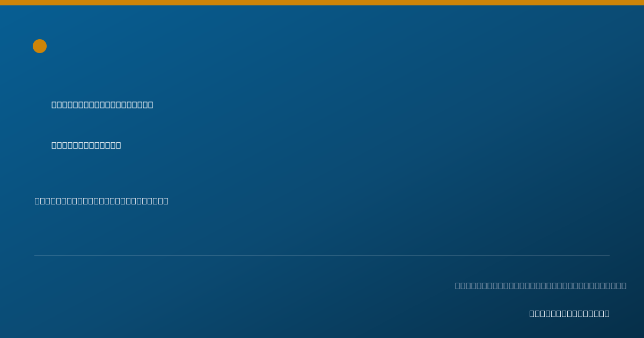This screenshot has height=338, width=644.
Task: Select the first indented line of text
Action: point(102,105)
